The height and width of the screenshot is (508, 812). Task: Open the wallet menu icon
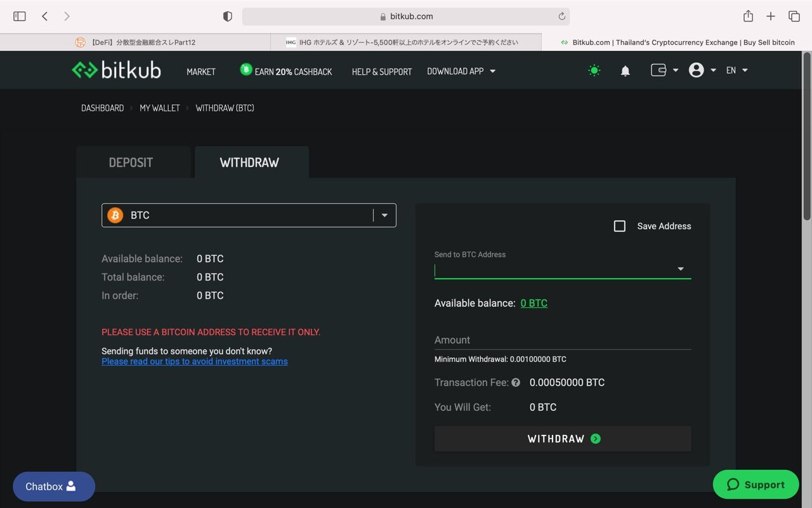coord(658,70)
